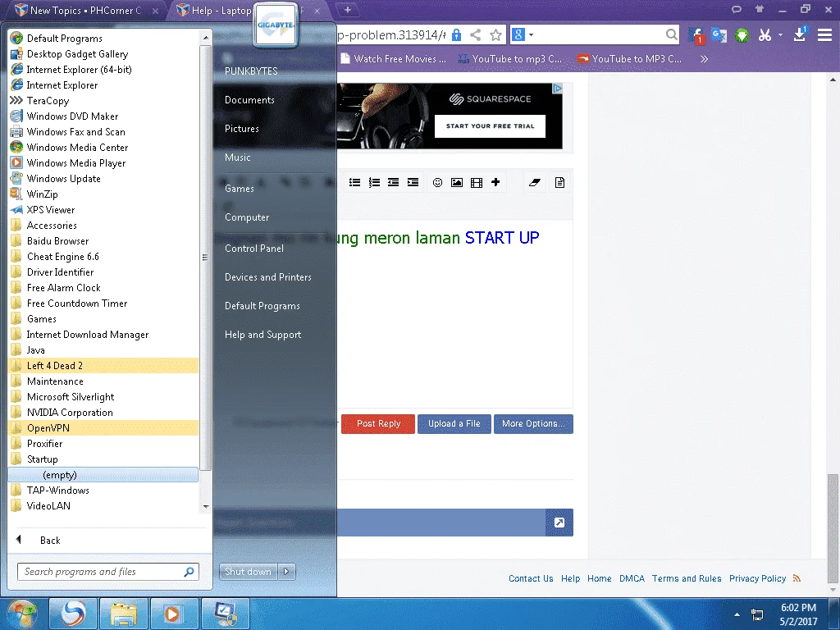This screenshot has height=630, width=840.
Task: Click the Post Reply button
Action: (x=378, y=423)
